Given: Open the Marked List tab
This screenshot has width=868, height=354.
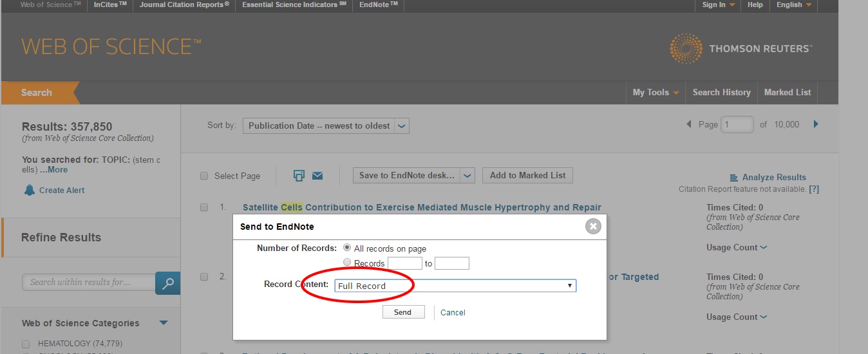Looking at the screenshot, I should pyautogui.click(x=788, y=92).
